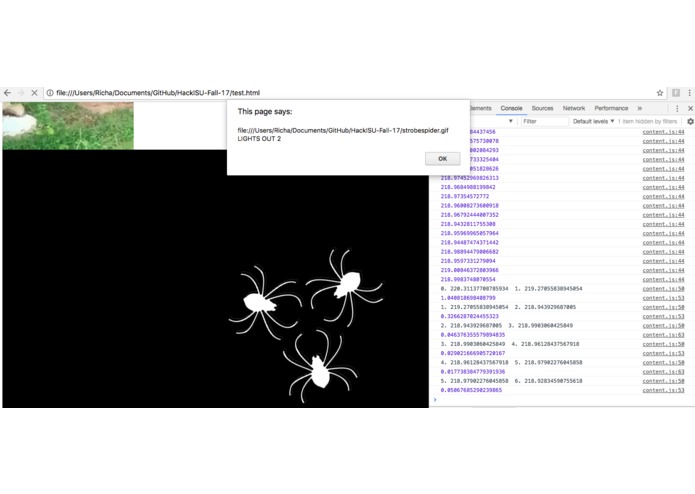695x494 pixels.
Task: Click the console Filter input field
Action: [x=544, y=121]
